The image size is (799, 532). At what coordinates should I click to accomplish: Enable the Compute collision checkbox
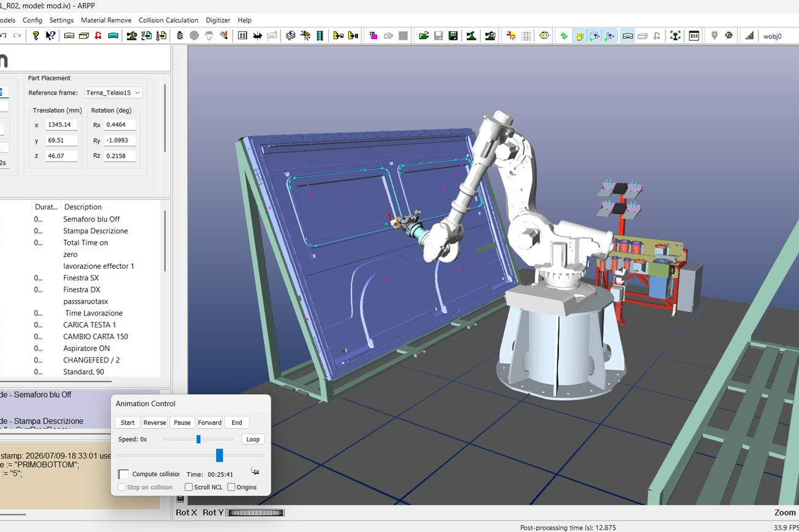tap(124, 474)
